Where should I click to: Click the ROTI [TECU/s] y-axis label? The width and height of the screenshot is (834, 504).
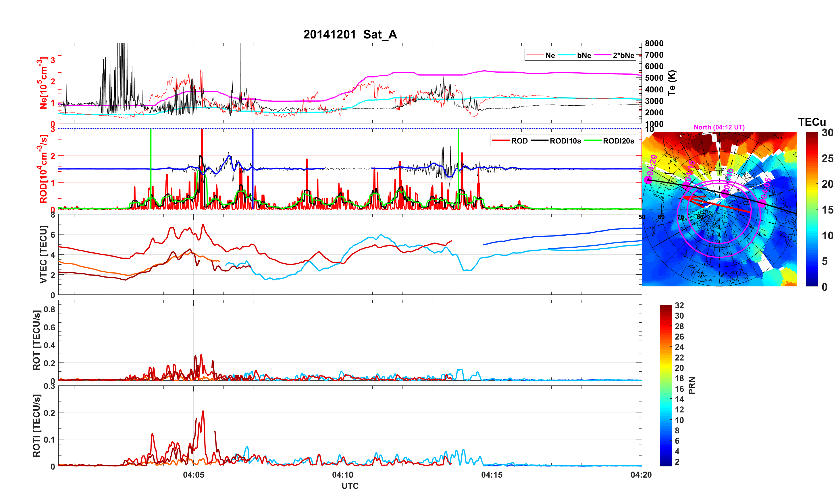[x=36, y=426]
